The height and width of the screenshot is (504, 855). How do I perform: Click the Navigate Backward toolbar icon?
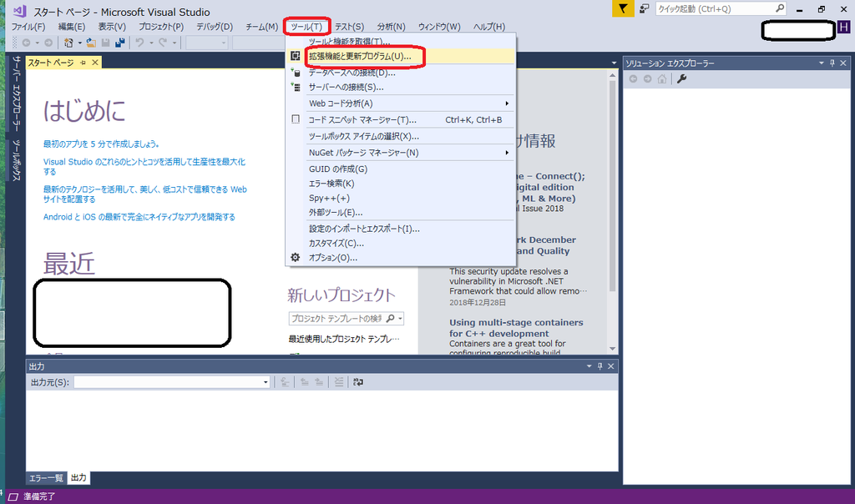point(26,43)
